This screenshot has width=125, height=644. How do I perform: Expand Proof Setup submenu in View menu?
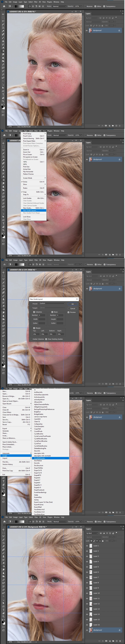pos(34,133)
